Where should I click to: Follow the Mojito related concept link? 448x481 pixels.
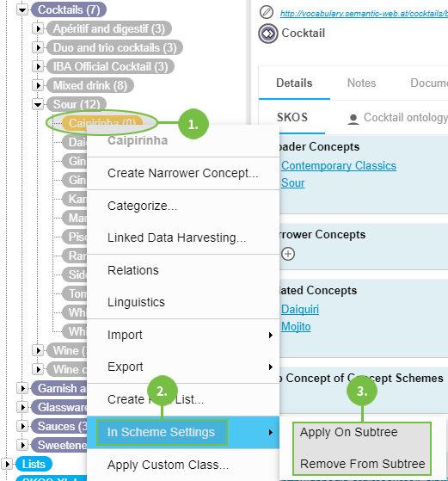(x=296, y=327)
